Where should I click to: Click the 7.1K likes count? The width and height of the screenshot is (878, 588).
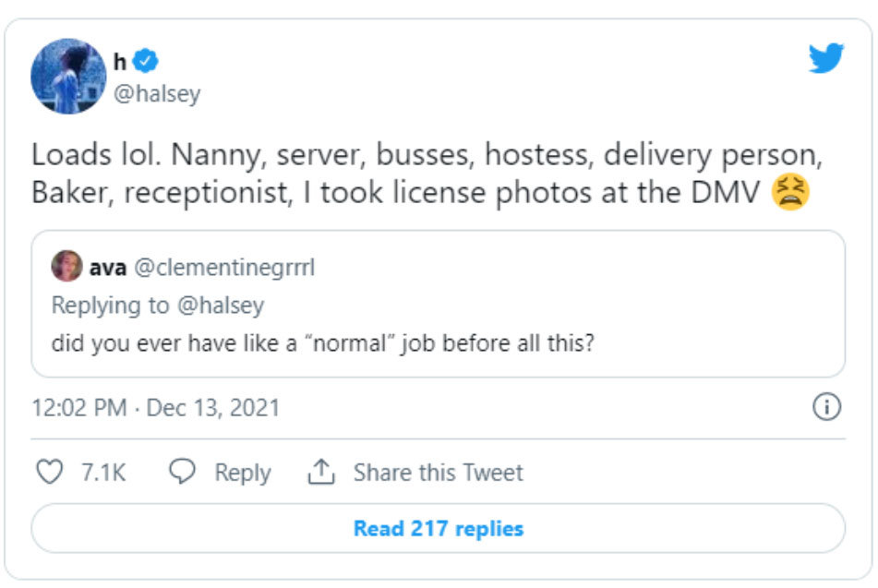pos(102,473)
